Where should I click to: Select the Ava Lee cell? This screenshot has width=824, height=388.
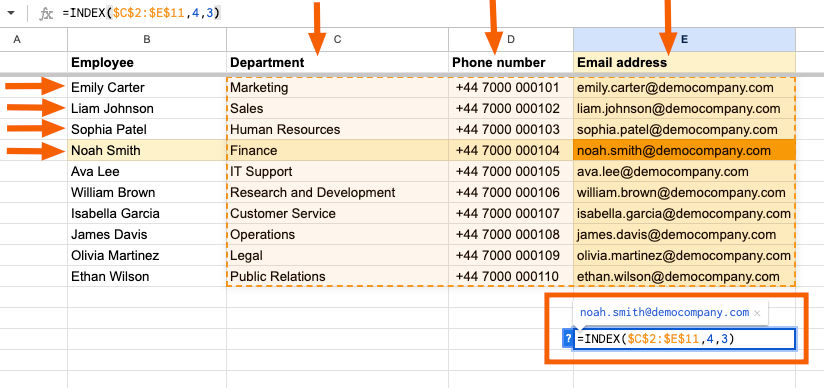pos(147,171)
